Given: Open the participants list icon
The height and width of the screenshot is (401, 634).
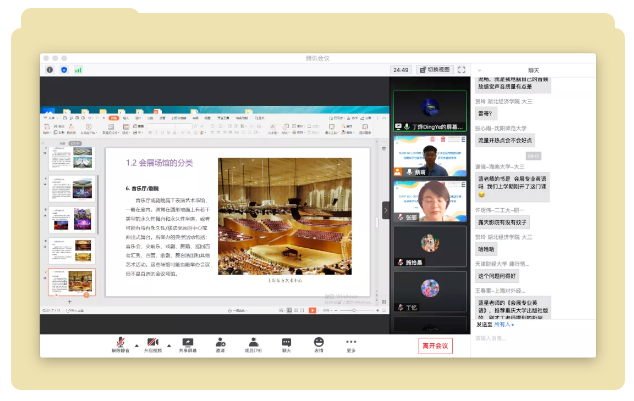Looking at the screenshot, I should 253,342.
